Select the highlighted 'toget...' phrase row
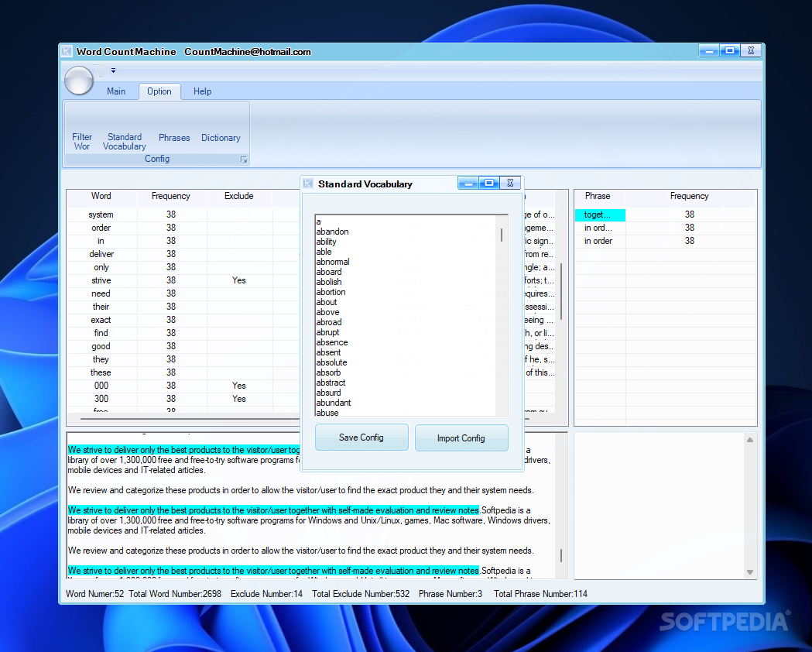Image resolution: width=812 pixels, height=652 pixels. click(x=600, y=214)
